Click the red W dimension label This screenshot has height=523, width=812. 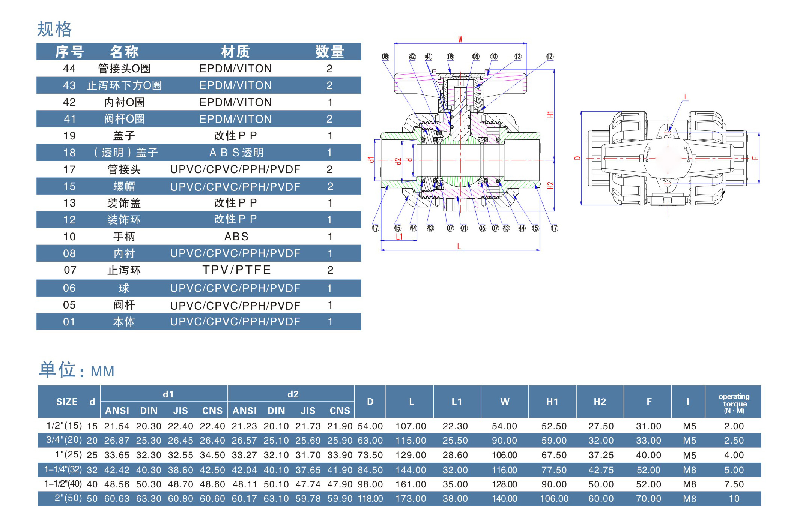460,39
